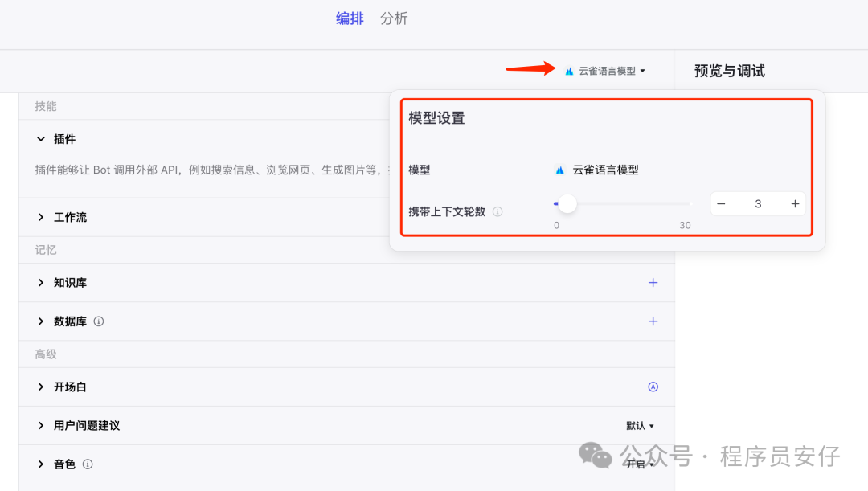Click the 工作流 section label
This screenshot has height=491, width=868.
(x=70, y=217)
